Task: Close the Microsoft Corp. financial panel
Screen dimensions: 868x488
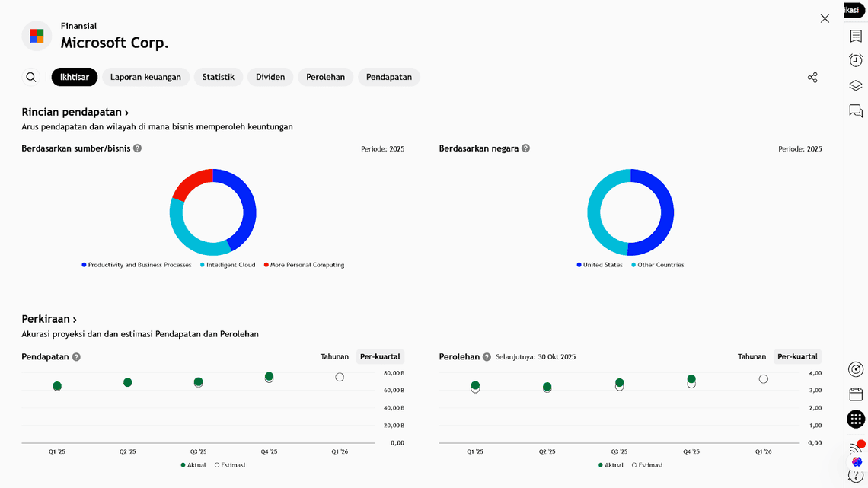Action: coord(825,18)
